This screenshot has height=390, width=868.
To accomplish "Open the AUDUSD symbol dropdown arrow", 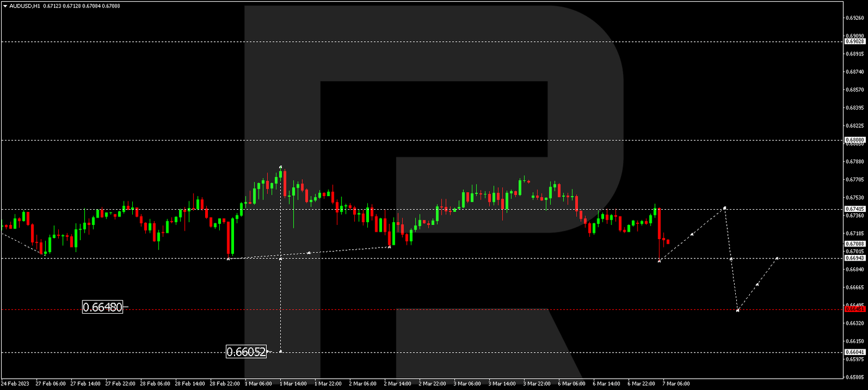I will pos(6,6).
